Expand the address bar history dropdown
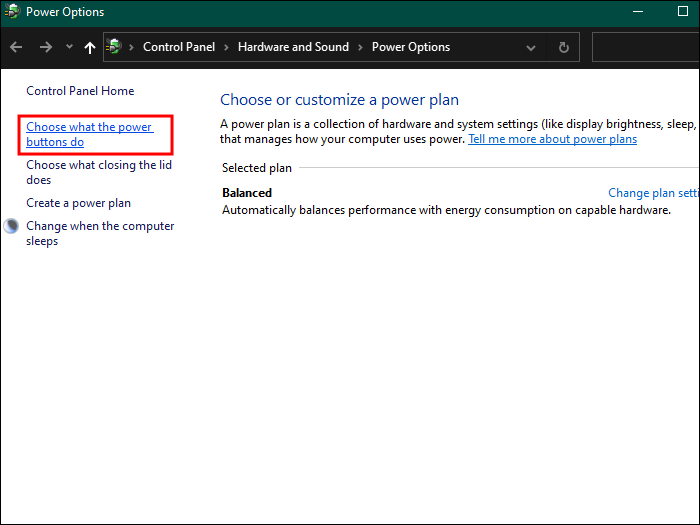Viewport: 700px width, 525px height. tap(531, 47)
